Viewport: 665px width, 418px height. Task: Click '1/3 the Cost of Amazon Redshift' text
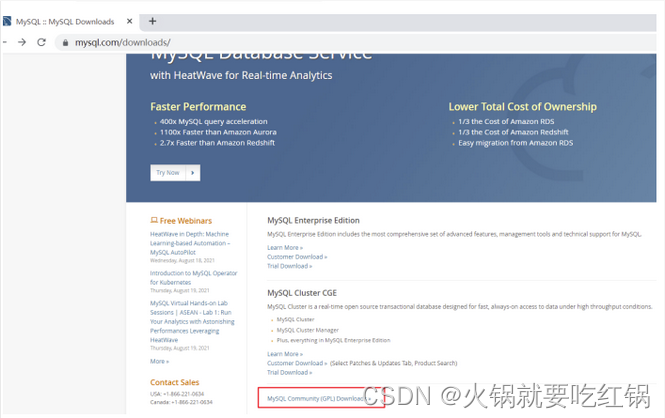513,132
